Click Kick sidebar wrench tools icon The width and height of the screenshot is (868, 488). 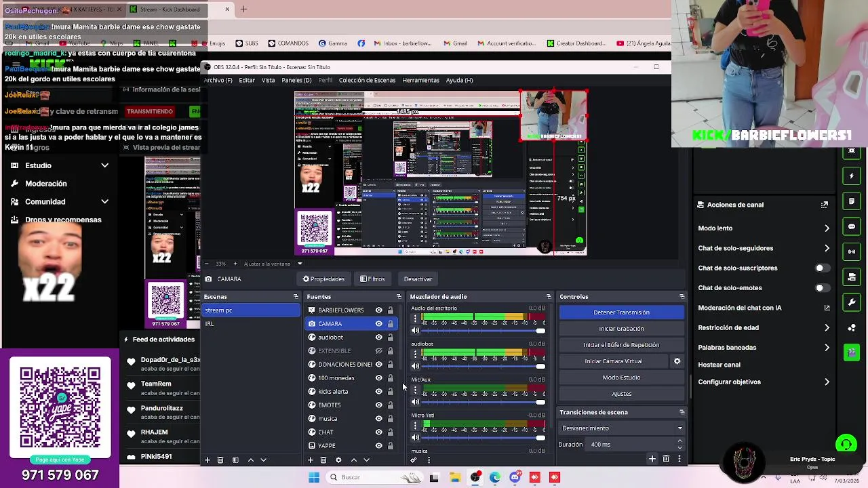[x=852, y=302]
